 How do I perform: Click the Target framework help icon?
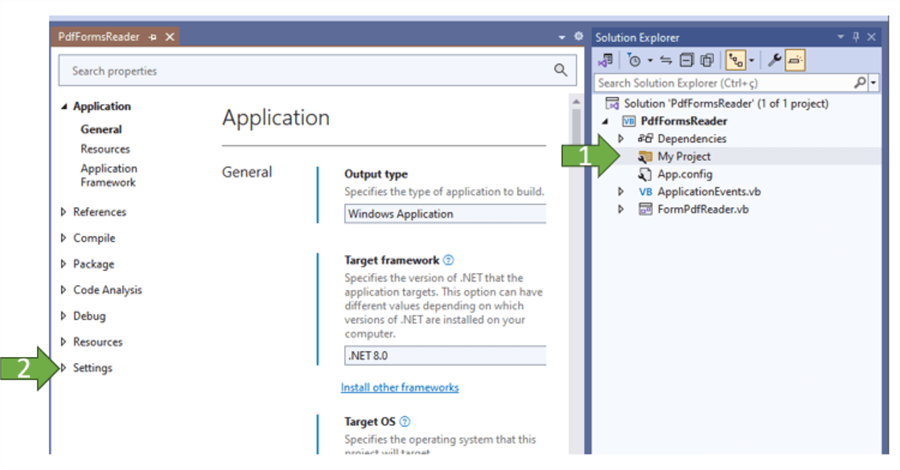(x=448, y=260)
